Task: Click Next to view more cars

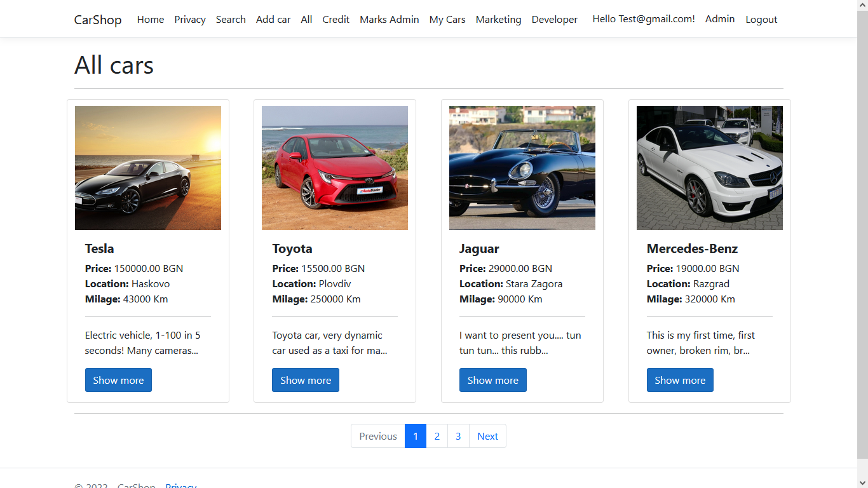Action: point(487,436)
